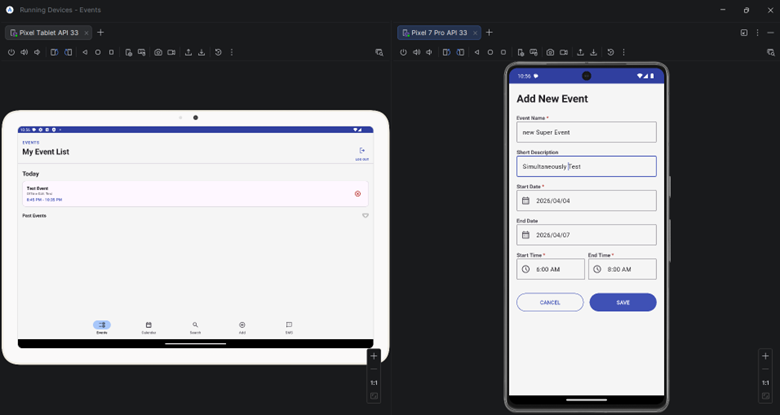Tap the Log Out icon in tablet app
Image resolution: width=780 pixels, height=415 pixels.
(x=362, y=151)
